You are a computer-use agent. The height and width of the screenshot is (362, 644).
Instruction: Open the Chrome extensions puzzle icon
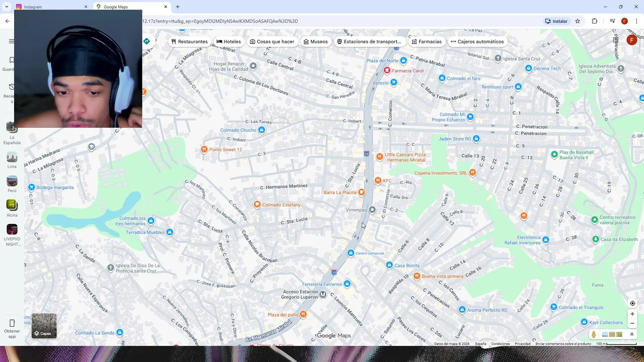click(x=594, y=21)
